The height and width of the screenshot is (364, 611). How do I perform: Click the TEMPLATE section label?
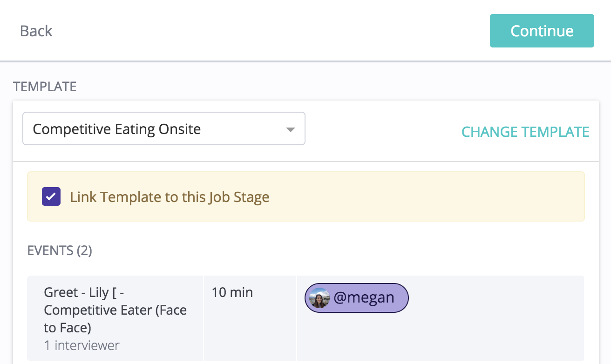[x=45, y=87]
